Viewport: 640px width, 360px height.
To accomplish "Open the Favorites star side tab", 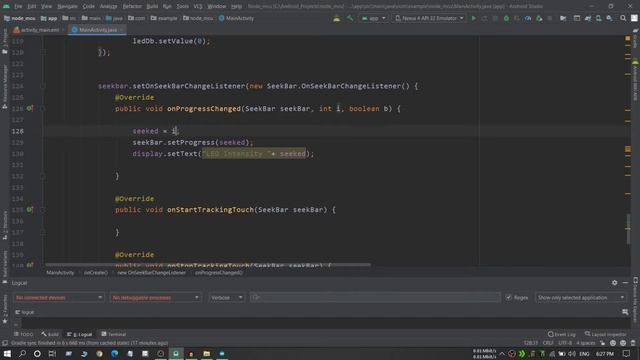I will 4,309.
